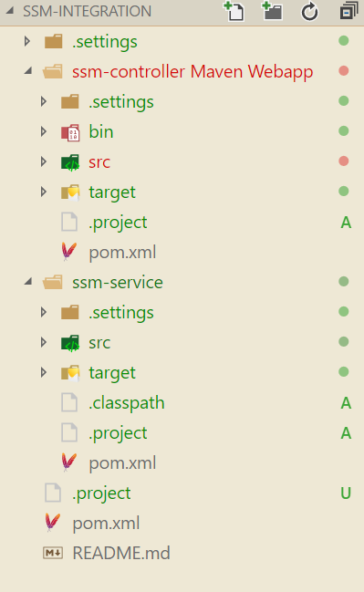Click the red status dot beside ssm-controller src

coord(344,161)
